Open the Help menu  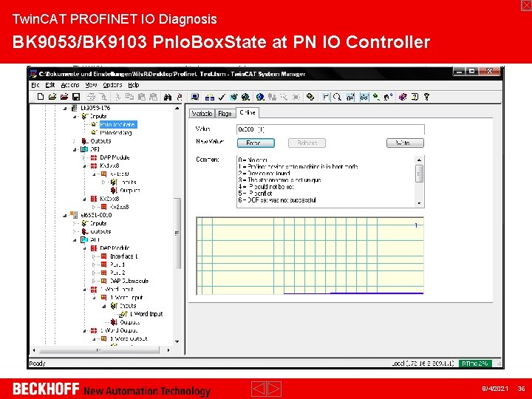coord(134,85)
